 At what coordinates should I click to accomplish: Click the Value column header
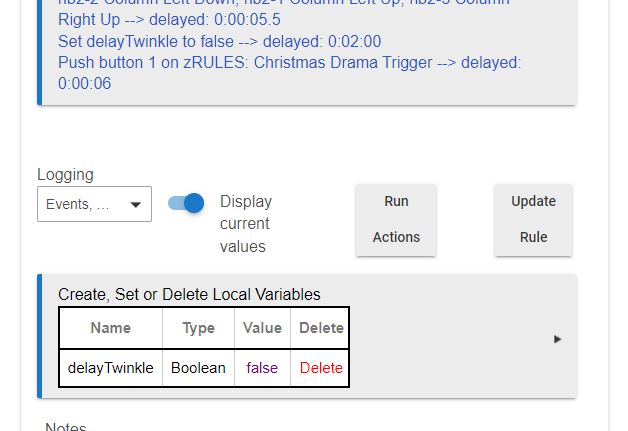tap(262, 328)
